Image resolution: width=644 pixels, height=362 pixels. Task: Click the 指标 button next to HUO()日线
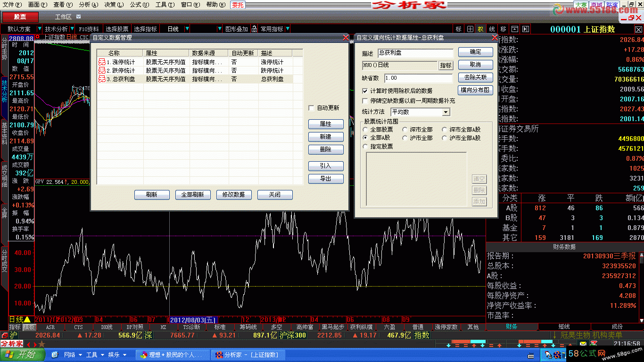(446, 66)
